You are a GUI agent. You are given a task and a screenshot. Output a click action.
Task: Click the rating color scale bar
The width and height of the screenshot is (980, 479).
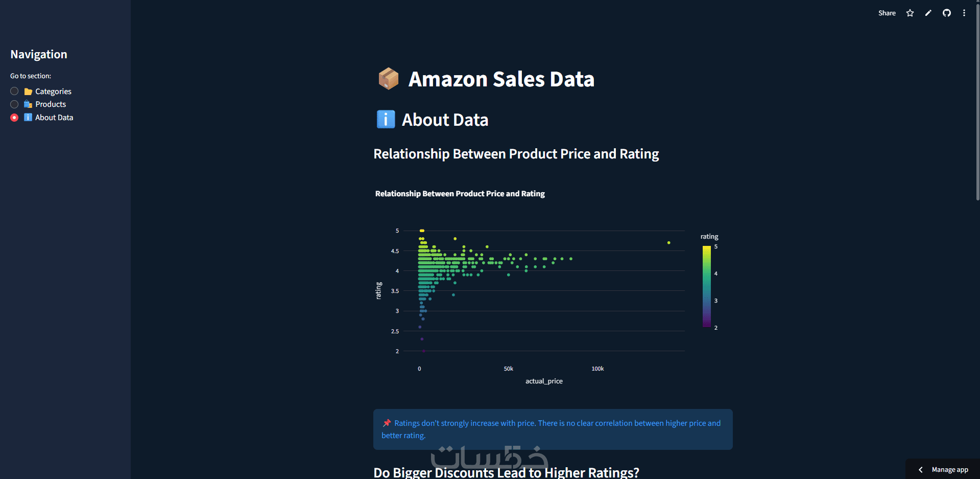[706, 286]
